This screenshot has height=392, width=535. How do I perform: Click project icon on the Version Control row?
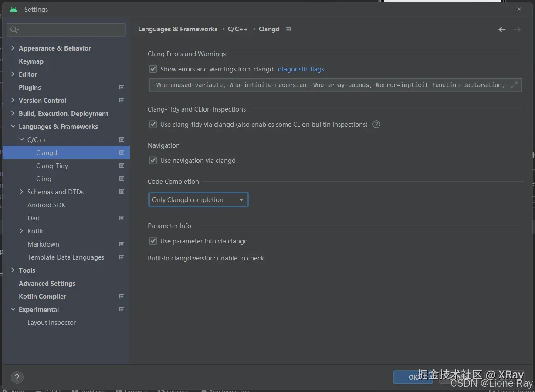(x=122, y=100)
